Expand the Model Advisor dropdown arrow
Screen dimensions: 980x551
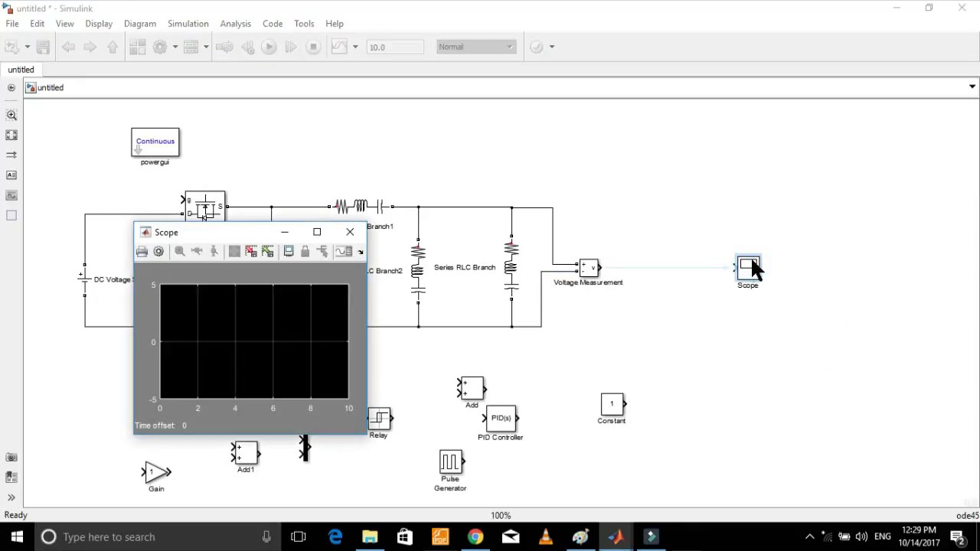coord(551,47)
